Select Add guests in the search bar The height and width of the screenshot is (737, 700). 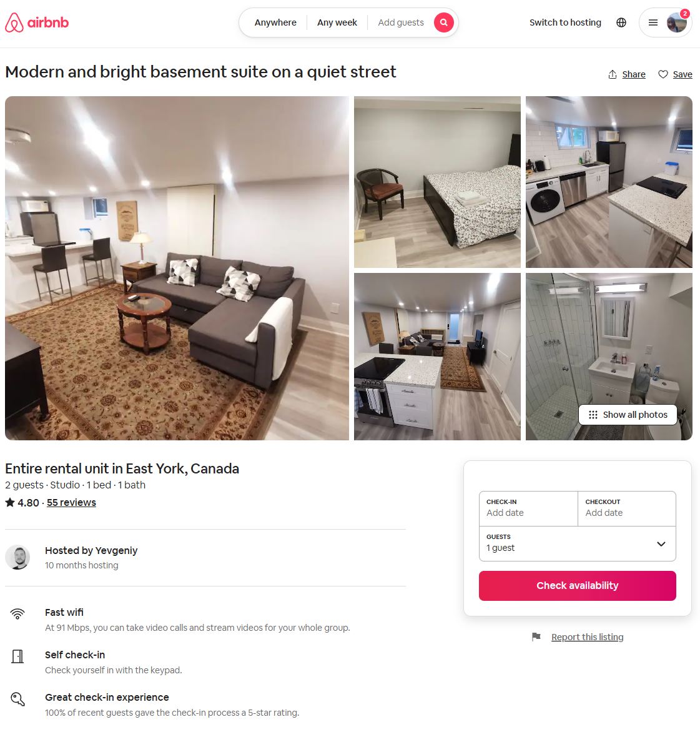[401, 22]
